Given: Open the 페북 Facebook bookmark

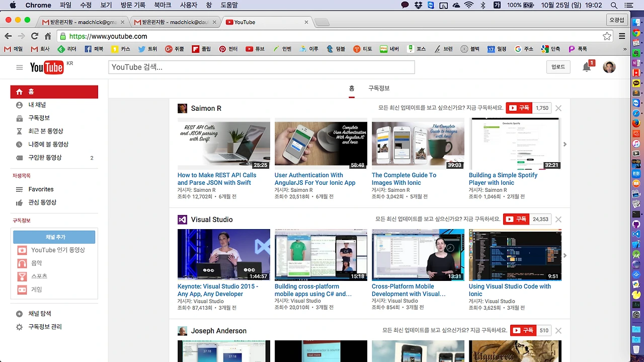Looking at the screenshot, I should click(x=94, y=49).
